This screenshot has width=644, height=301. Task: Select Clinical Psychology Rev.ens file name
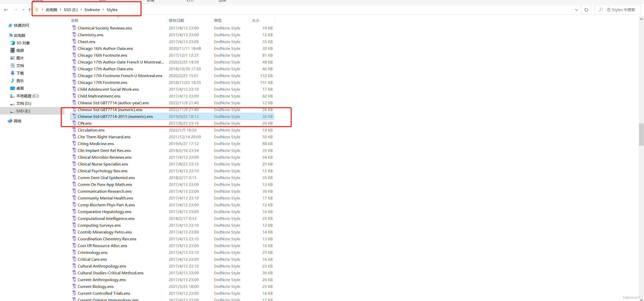[x=103, y=171]
